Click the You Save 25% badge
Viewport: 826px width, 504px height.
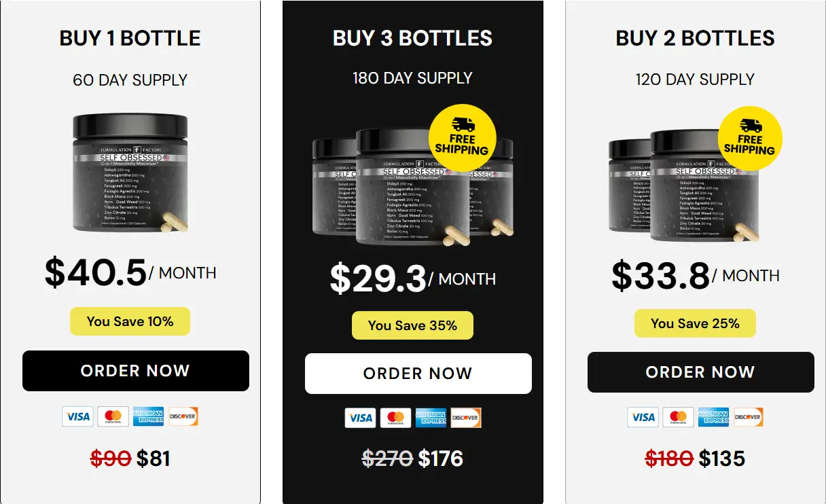point(695,323)
